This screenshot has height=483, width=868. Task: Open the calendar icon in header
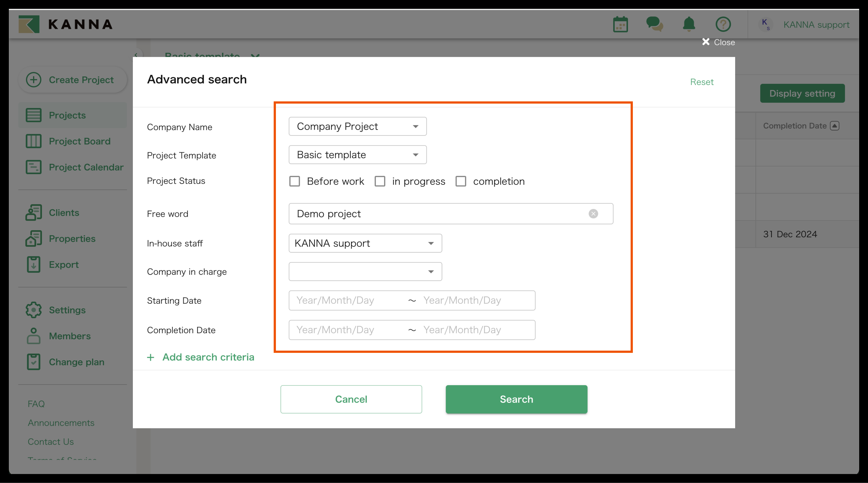(620, 24)
